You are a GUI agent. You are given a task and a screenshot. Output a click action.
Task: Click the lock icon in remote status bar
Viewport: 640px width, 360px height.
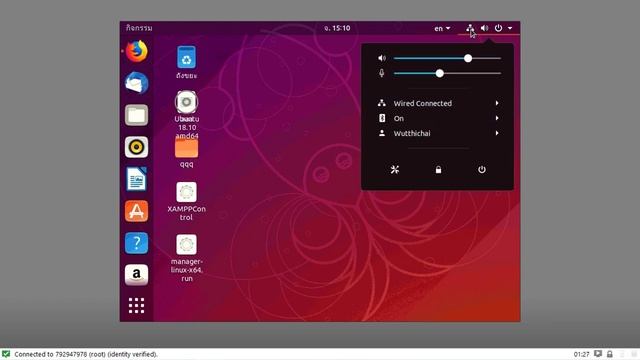(610, 354)
